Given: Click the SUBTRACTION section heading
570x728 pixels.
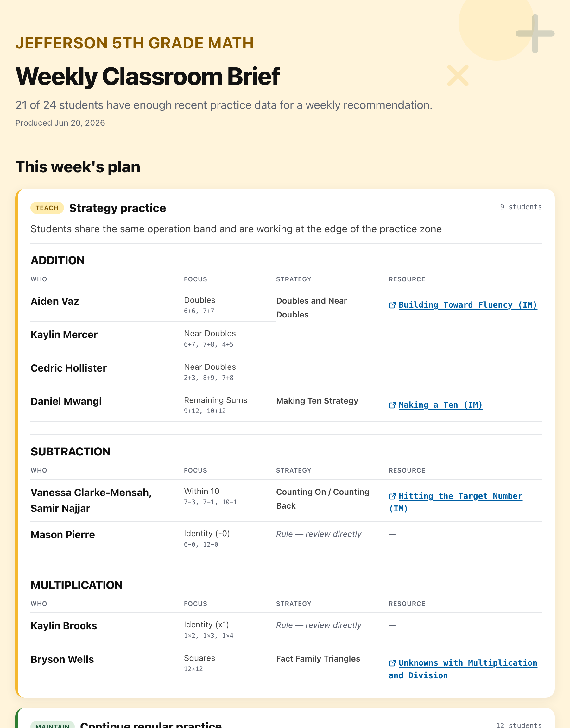Looking at the screenshot, I should tap(70, 452).
